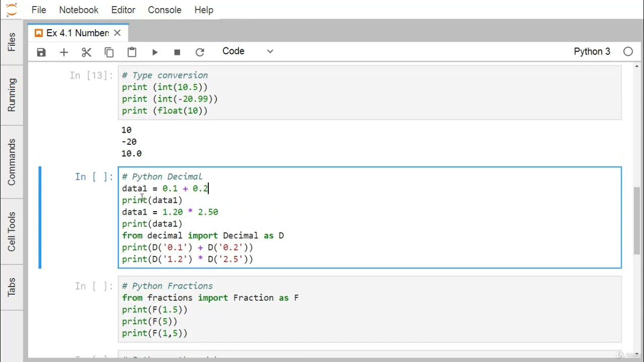Paste cell from clipboard
This screenshot has width=644, height=362.
coord(132,52)
